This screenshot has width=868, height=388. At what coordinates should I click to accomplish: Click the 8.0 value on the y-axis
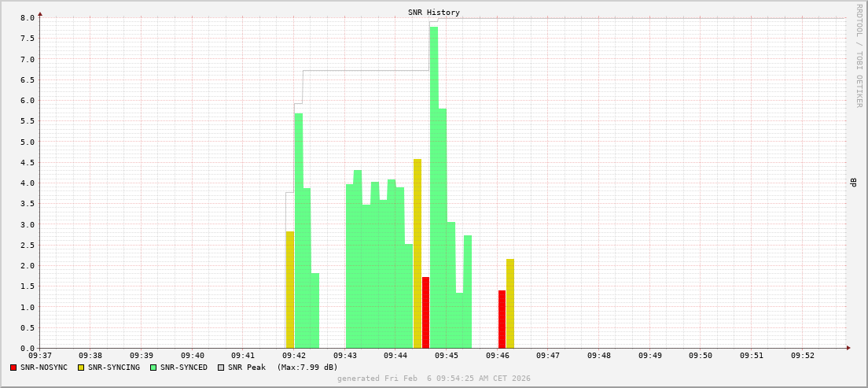coord(27,18)
